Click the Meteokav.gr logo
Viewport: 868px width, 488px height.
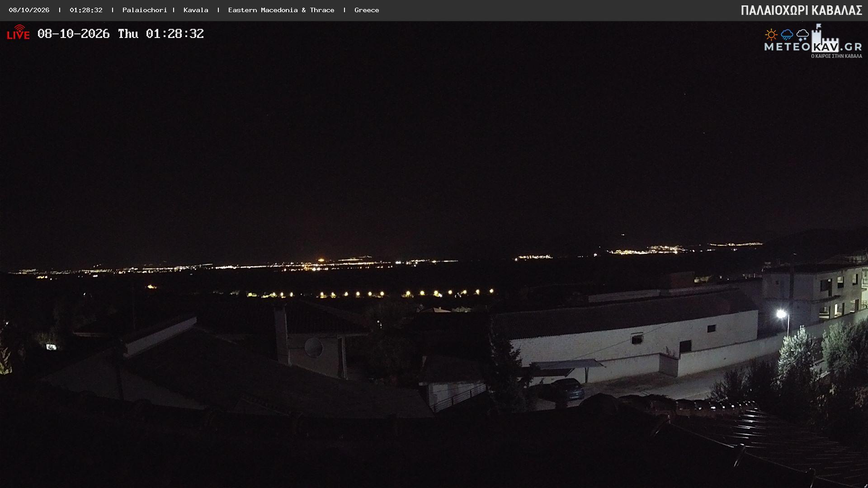(x=813, y=42)
